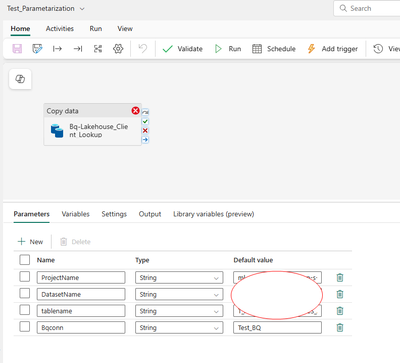400x363 pixels.
Task: Click the Search box
Action: (367, 8)
